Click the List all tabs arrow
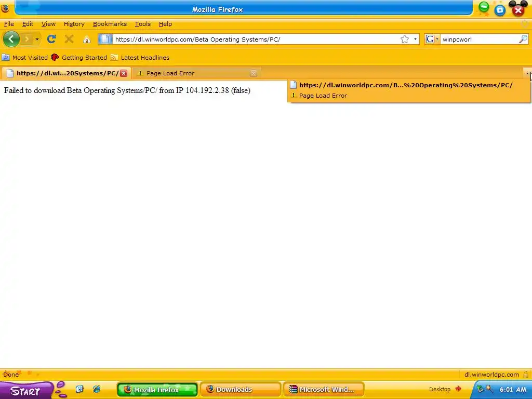532x399 pixels. click(528, 73)
